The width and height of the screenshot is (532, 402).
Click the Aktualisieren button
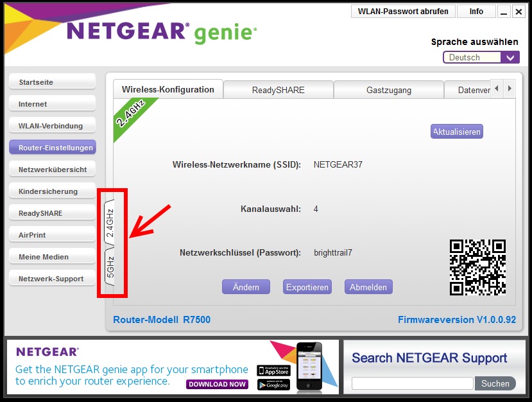(457, 132)
